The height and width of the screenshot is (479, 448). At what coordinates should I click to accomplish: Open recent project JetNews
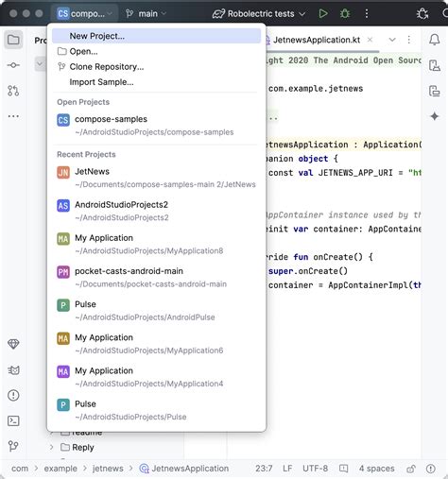pyautogui.click(x=156, y=178)
